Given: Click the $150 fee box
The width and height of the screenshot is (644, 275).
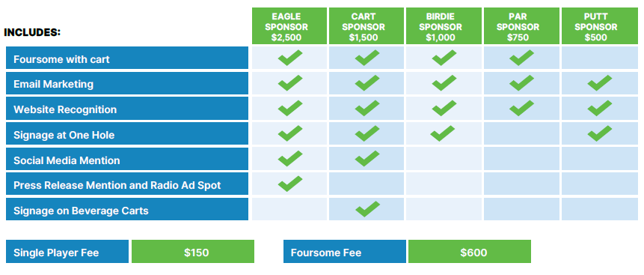Looking at the screenshot, I should 193,252.
